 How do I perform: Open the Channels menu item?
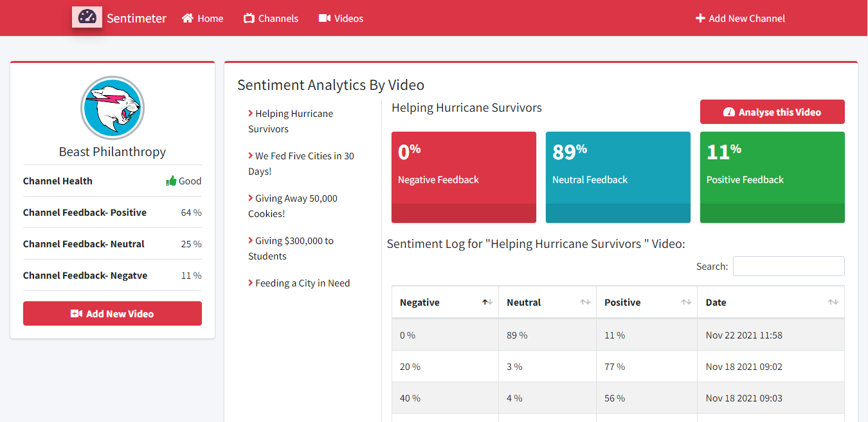point(271,19)
